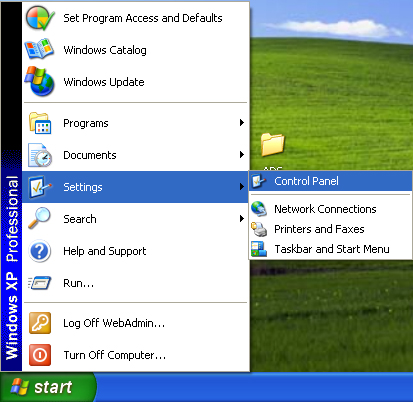
Task: Select the yellow folder on the desktop
Action: coord(273,145)
